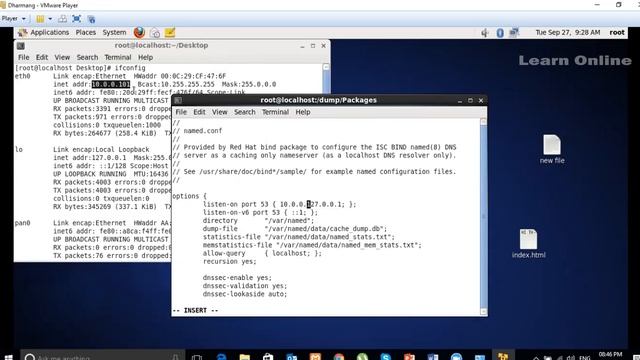This screenshot has width=640, height=360.
Task: Click the launcher icon right of Firefox
Action: [155, 33]
